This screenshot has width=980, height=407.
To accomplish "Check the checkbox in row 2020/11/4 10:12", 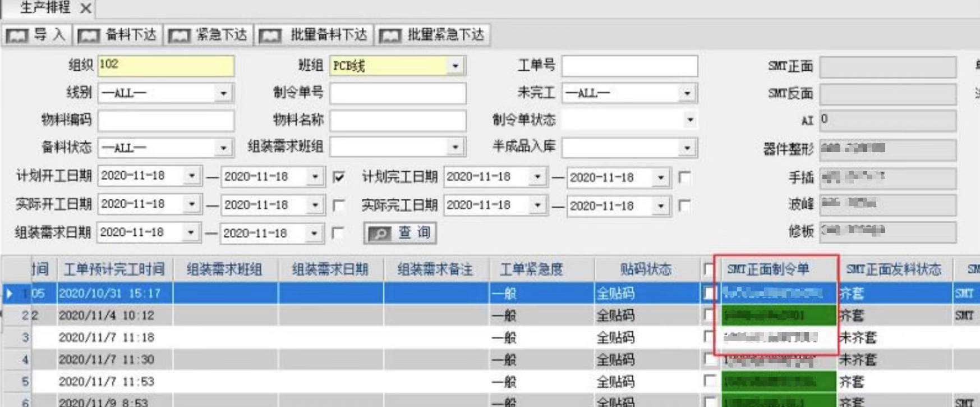I will (x=709, y=315).
